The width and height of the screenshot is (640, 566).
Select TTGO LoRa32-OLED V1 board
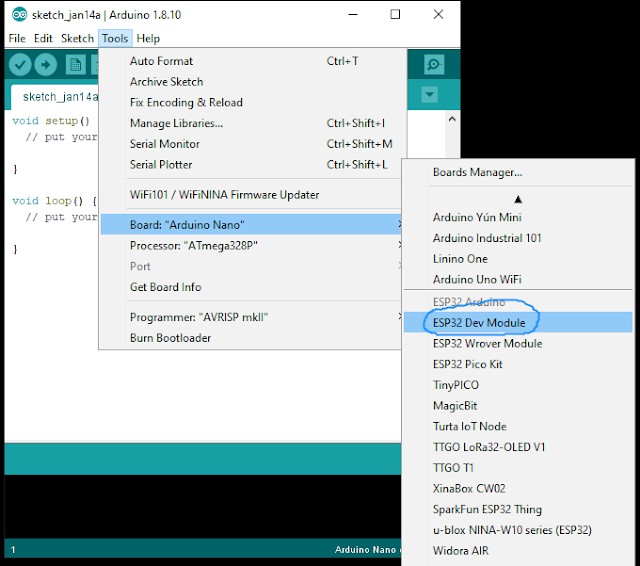(518, 447)
